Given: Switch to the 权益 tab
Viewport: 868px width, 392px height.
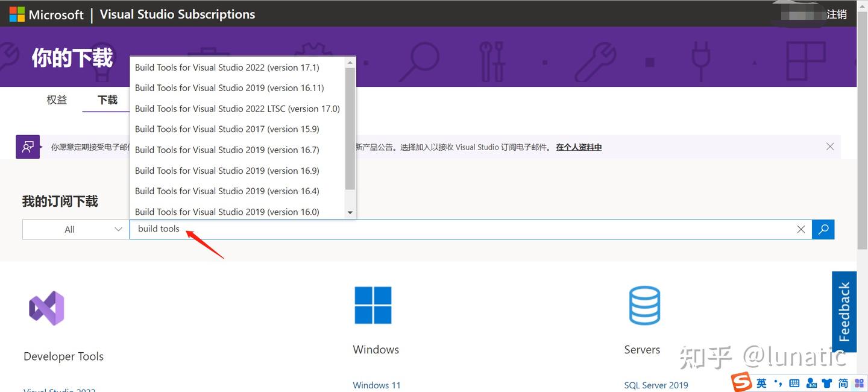Looking at the screenshot, I should point(57,100).
